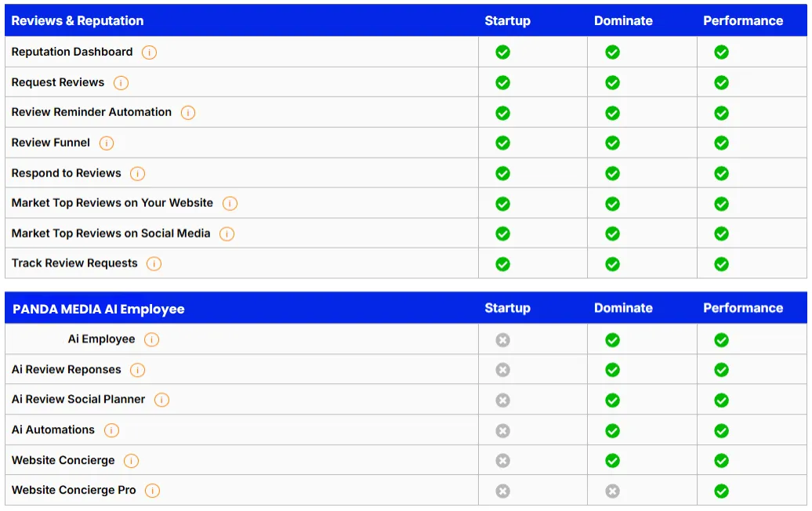The image size is (812, 511).
Task: Click Ai Automations label
Action: (53, 429)
